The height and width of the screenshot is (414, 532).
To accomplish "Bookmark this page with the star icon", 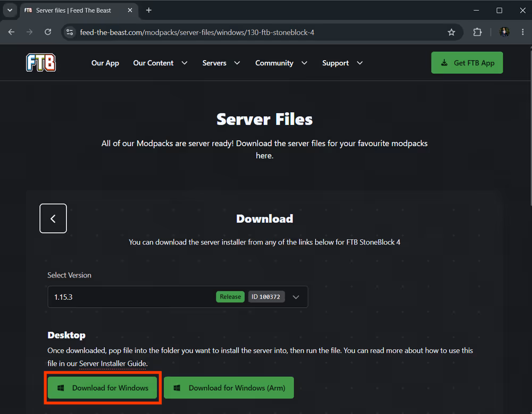I will tap(451, 32).
